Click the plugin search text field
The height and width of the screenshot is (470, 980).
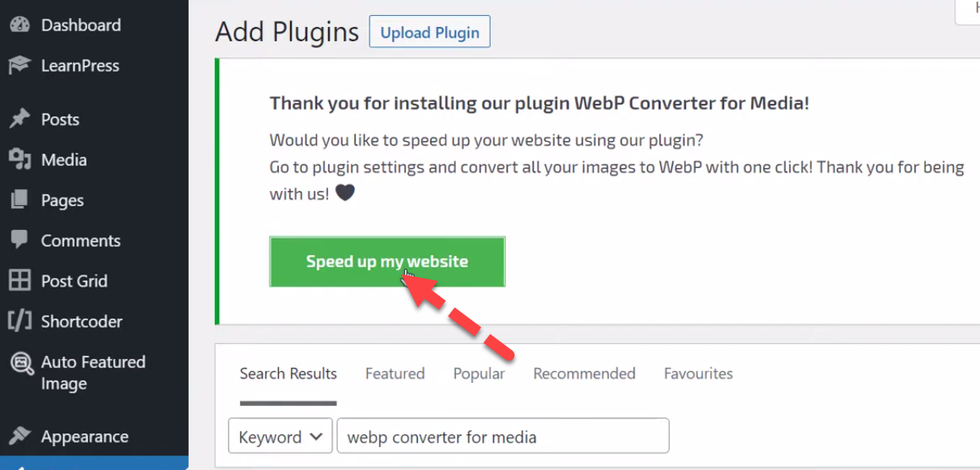[503, 436]
